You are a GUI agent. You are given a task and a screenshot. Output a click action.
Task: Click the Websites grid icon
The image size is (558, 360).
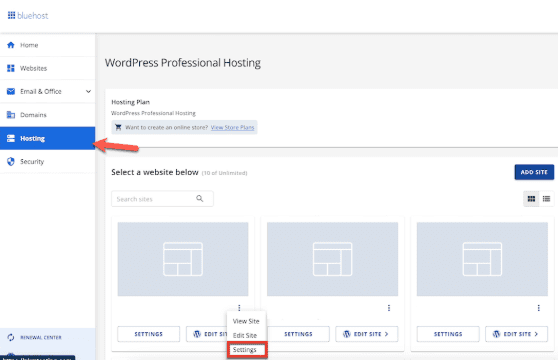[x=11, y=68]
